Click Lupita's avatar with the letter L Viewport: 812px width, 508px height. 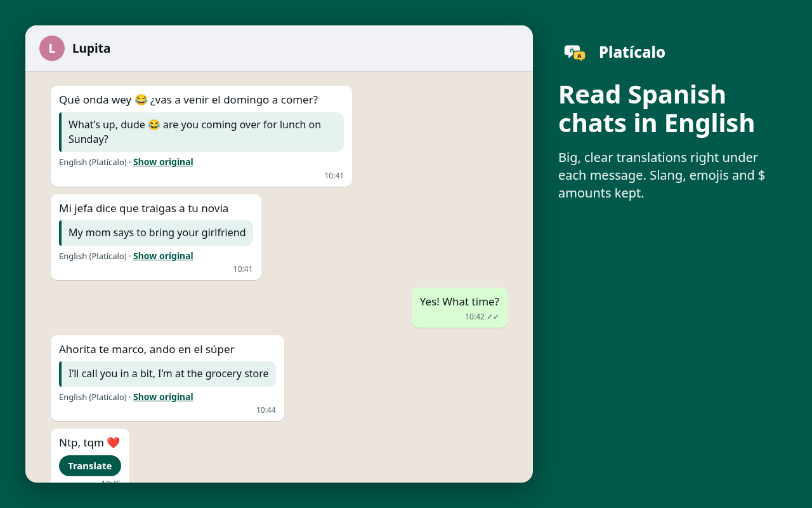point(52,48)
